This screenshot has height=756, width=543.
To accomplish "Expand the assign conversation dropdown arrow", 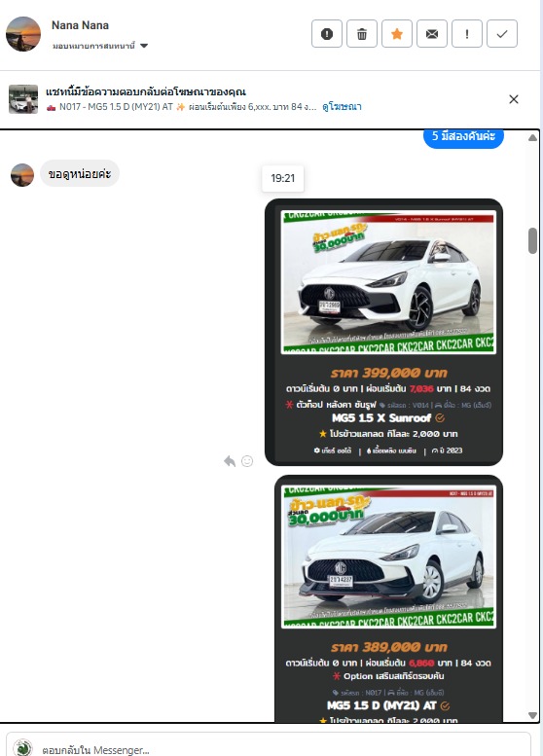I will click(x=144, y=46).
